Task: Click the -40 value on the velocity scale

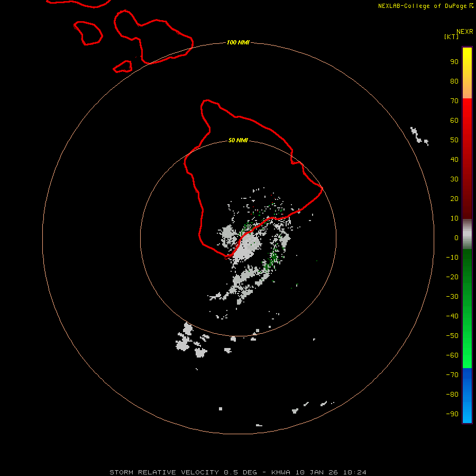Action: pos(452,316)
